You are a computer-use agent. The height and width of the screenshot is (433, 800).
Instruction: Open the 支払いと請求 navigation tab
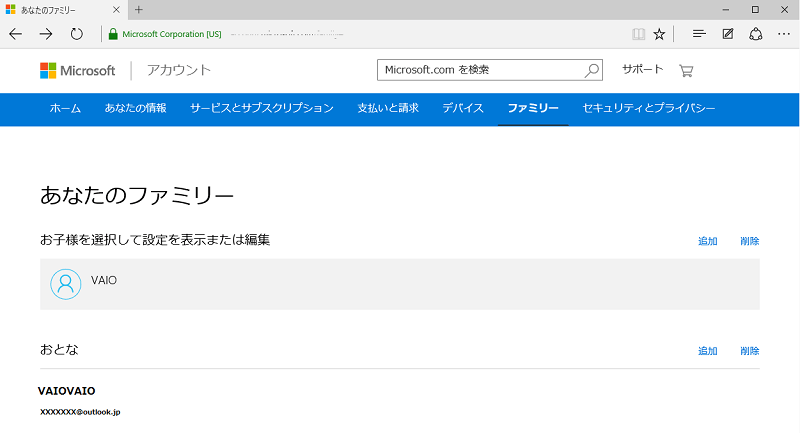[388, 108]
